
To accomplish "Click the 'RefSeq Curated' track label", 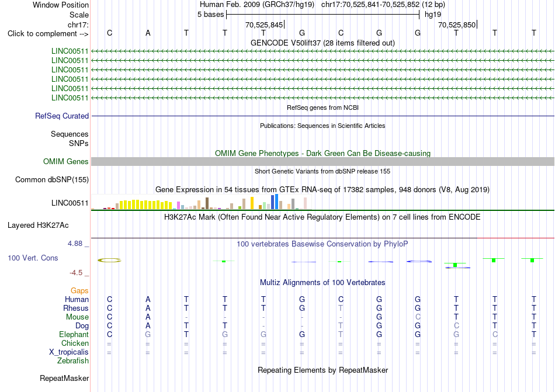I will pyautogui.click(x=62, y=116).
